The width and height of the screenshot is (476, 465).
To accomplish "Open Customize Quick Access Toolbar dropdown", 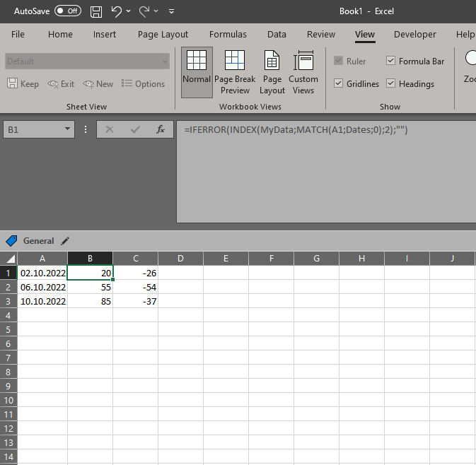I will click(x=171, y=11).
